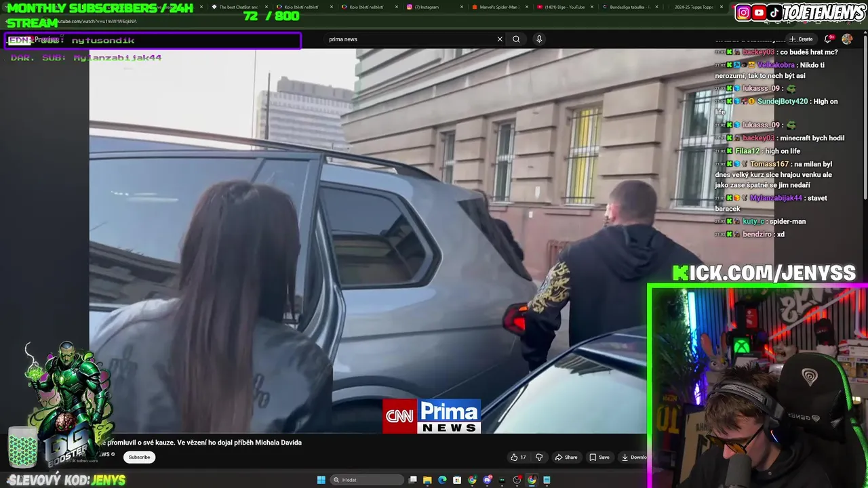Open Task View on the taskbar
This screenshot has height=488, width=868.
[412, 480]
